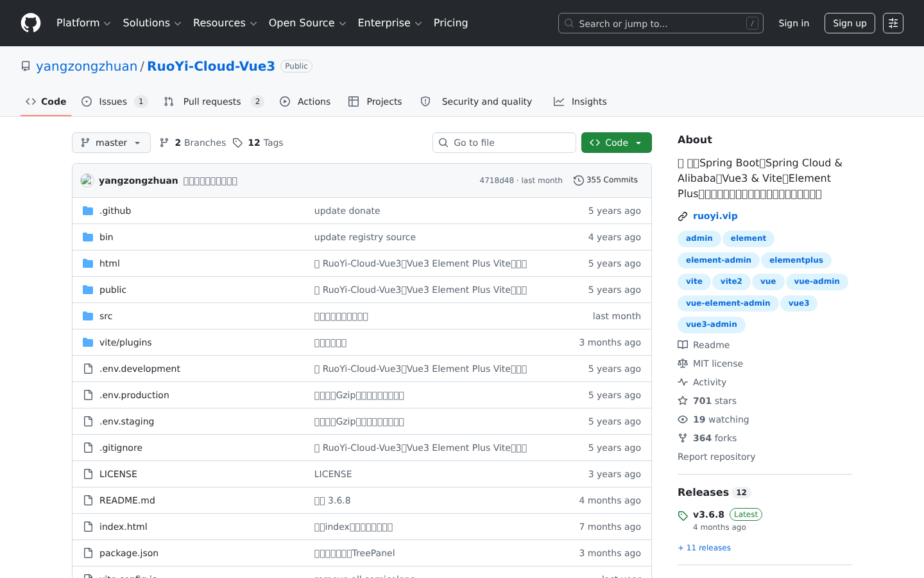Select the vue-element-admin topic tag
The width and height of the screenshot is (924, 578).
click(x=728, y=303)
